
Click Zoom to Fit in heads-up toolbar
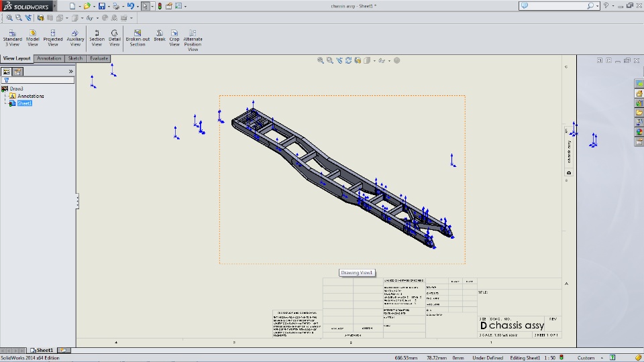(x=321, y=60)
